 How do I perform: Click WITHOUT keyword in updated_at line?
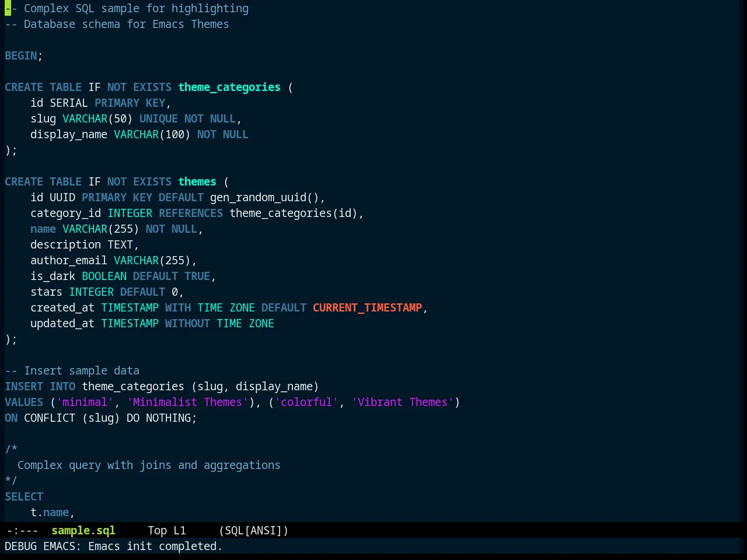click(x=187, y=323)
